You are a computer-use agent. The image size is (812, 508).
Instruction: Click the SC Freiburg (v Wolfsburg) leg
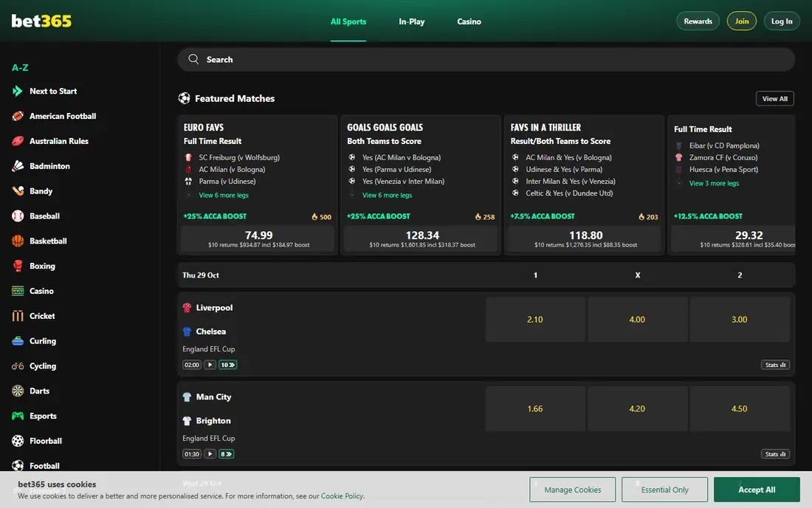point(238,157)
